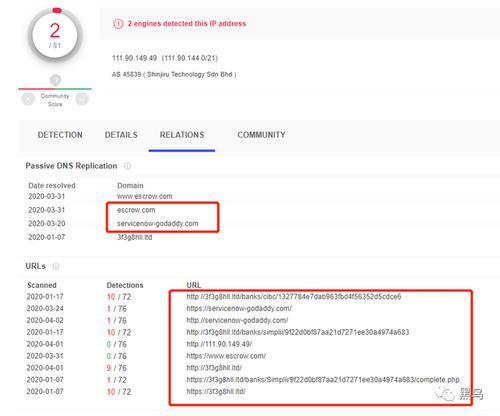The image size is (500, 416).
Task: Open the 3f3g8hll.ltd domain entry
Action: (x=135, y=237)
